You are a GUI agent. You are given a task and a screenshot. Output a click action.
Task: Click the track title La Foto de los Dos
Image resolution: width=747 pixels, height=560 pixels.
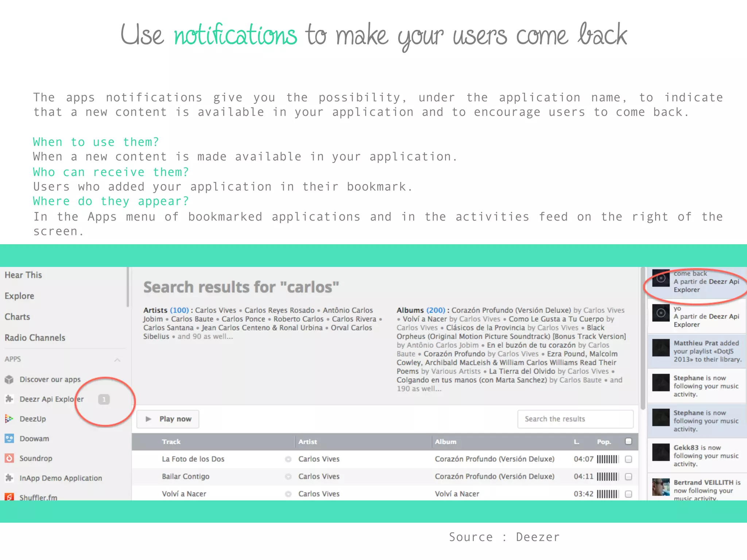click(193, 459)
